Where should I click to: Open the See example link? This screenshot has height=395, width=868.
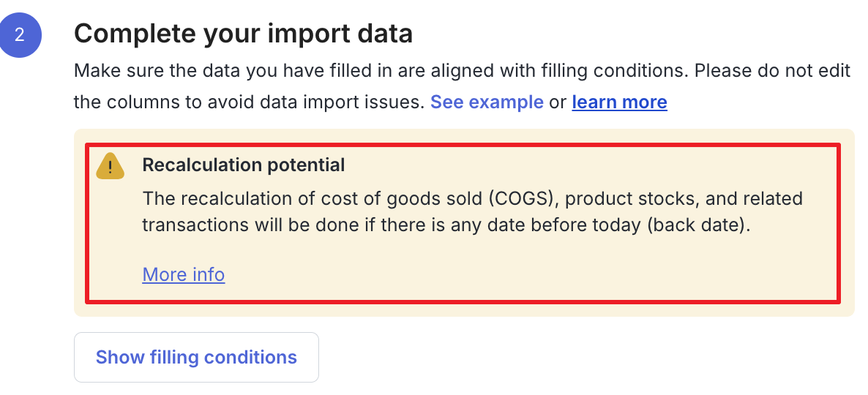coord(487,102)
